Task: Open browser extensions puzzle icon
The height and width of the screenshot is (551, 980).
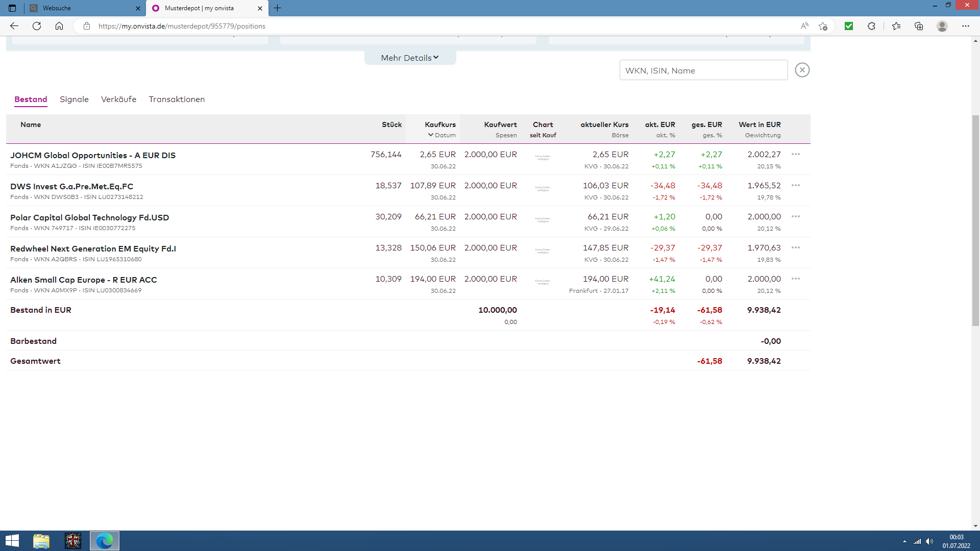Action: point(871,26)
